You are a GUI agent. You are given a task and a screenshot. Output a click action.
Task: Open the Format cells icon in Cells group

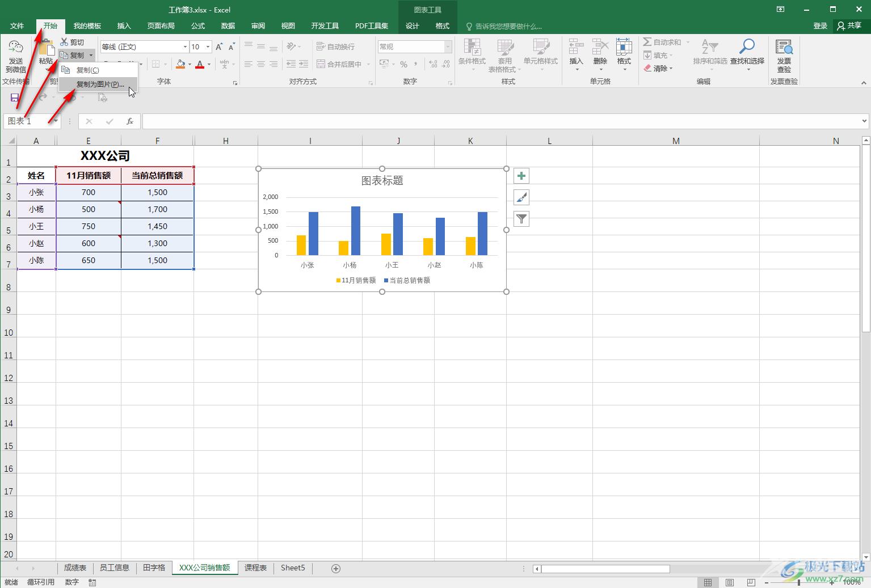click(624, 47)
